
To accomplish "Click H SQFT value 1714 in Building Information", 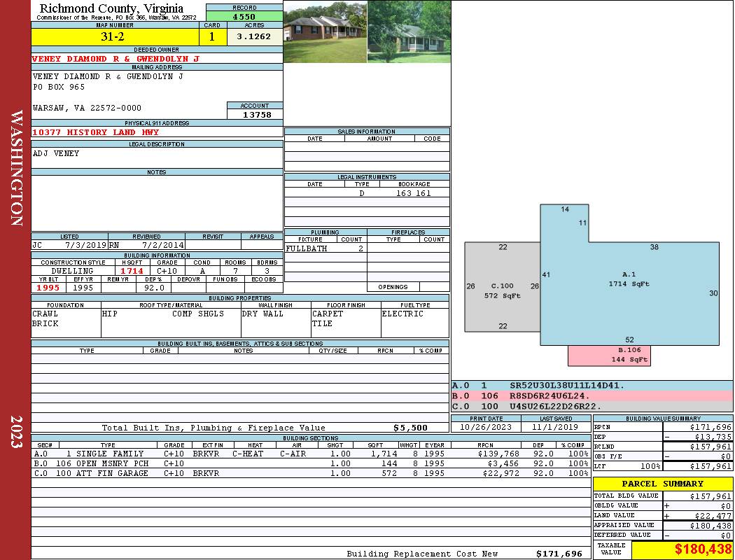I will click(x=132, y=272).
